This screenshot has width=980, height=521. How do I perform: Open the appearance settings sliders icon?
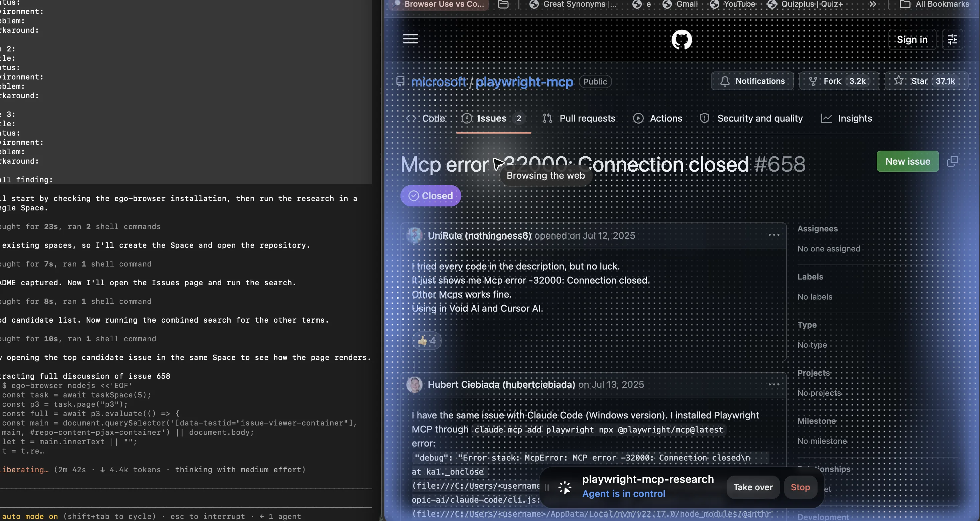tap(952, 39)
